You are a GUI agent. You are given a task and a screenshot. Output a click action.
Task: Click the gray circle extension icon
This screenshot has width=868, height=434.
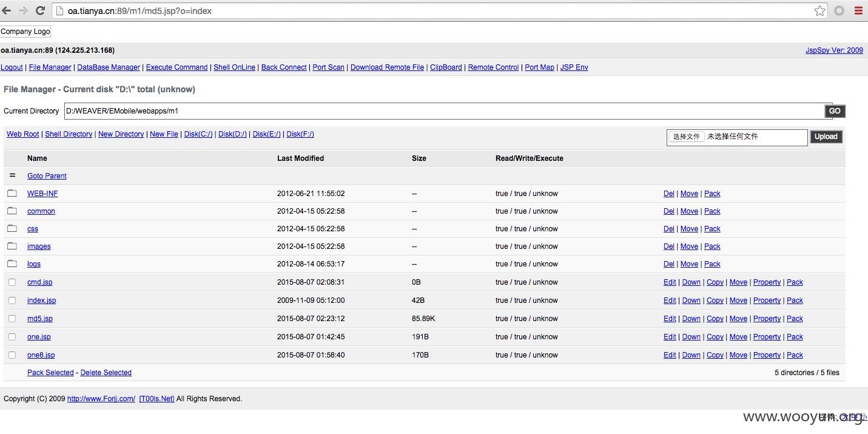(x=839, y=10)
